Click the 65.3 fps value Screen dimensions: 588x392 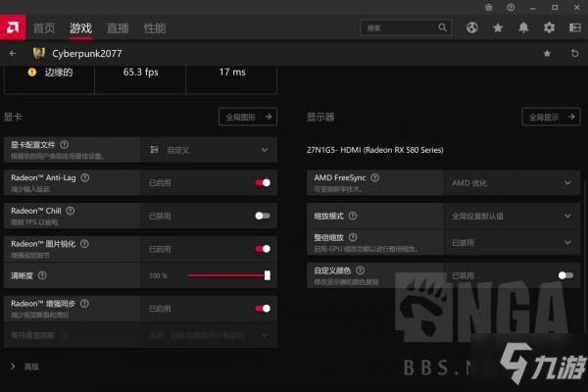pyautogui.click(x=140, y=72)
